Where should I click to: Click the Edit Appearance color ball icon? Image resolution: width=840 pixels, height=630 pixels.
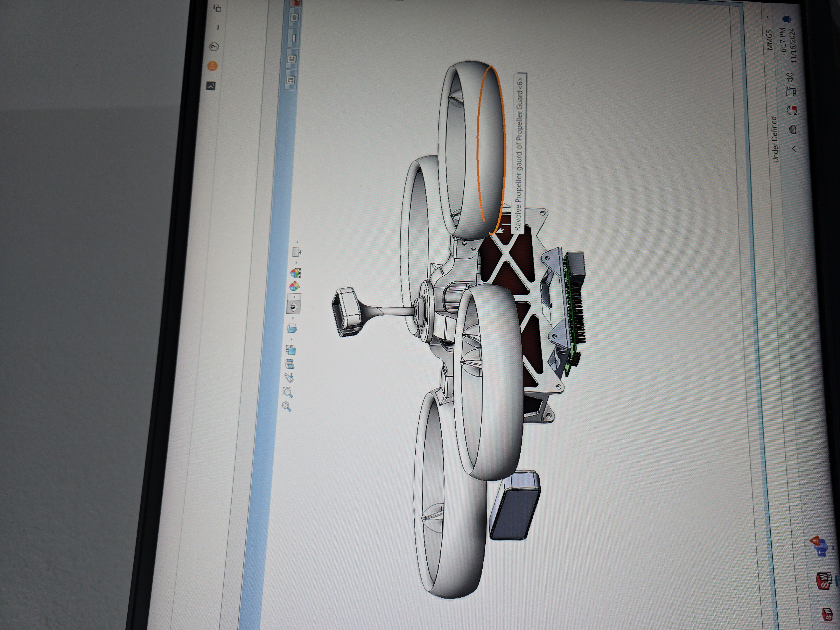click(x=295, y=287)
